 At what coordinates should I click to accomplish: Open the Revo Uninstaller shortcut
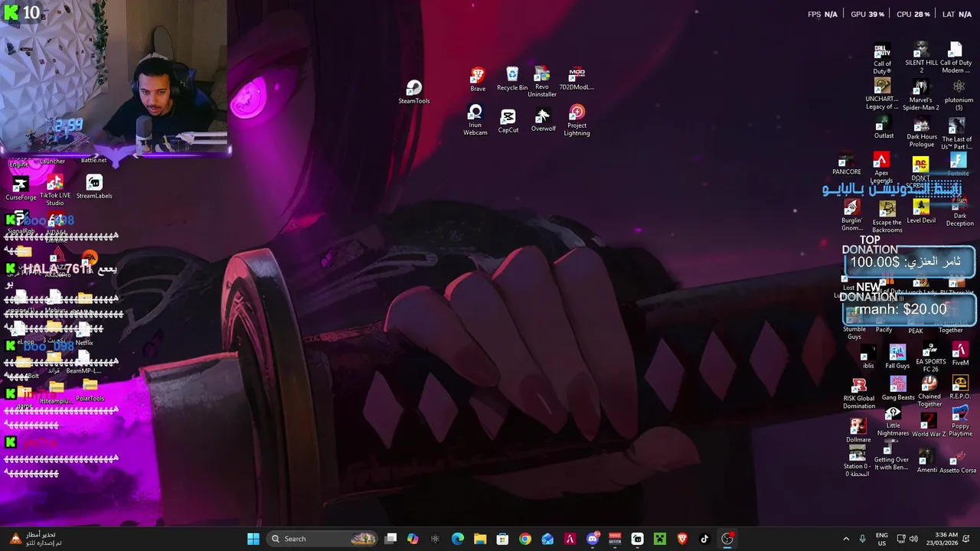[x=541, y=82]
